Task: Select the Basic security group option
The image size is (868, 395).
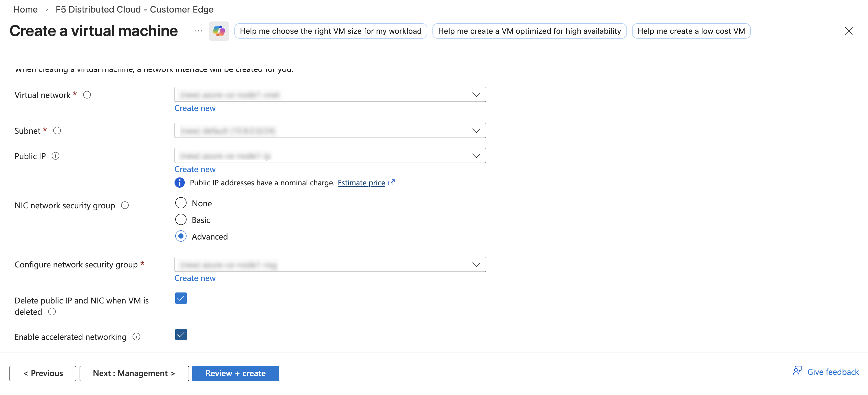Action: click(181, 219)
